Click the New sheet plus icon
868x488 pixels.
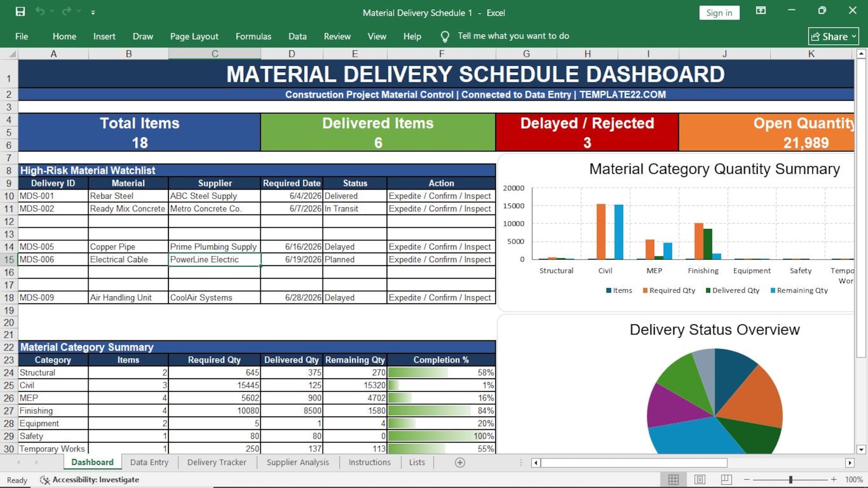460,463
